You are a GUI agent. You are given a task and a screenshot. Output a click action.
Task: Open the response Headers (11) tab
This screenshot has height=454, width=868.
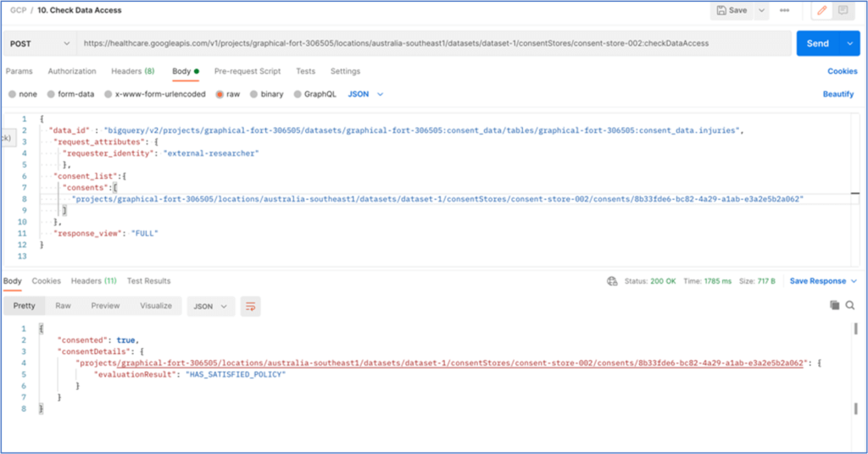click(x=93, y=281)
